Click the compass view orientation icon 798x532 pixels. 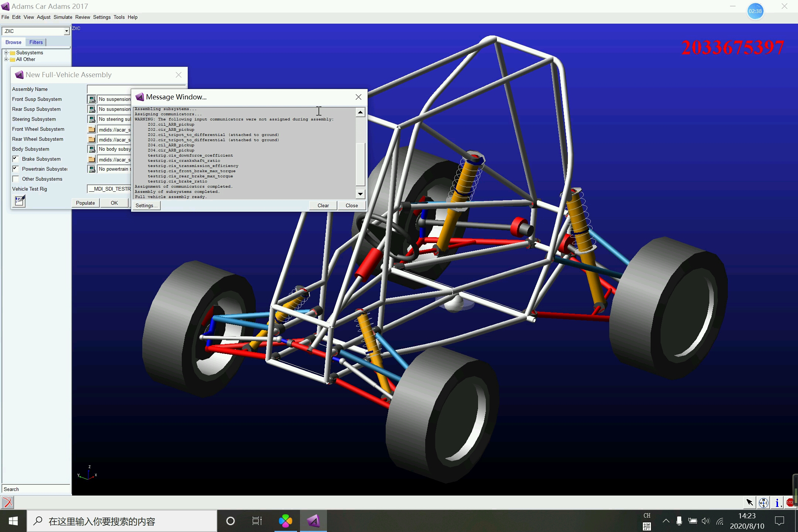[763, 502]
